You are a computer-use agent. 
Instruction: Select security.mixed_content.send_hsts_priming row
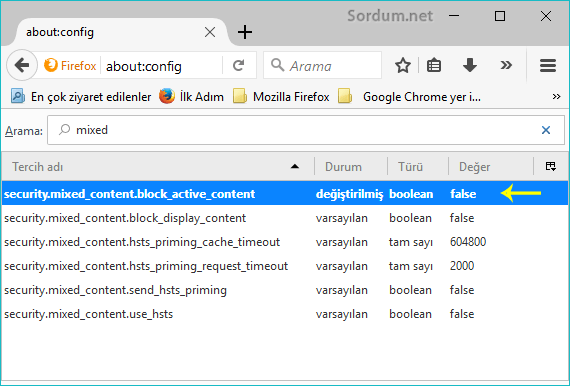(x=285, y=290)
